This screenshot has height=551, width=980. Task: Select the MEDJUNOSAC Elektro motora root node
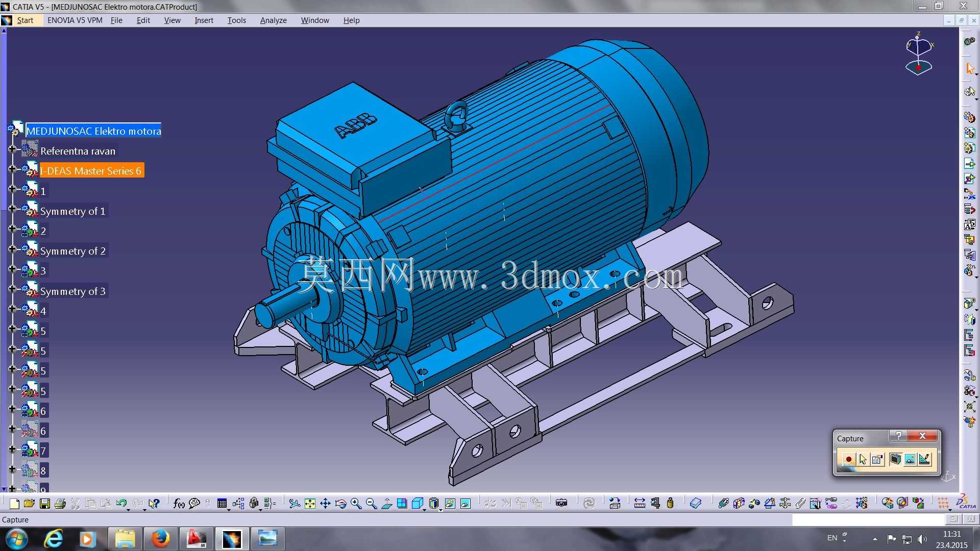pos(93,131)
